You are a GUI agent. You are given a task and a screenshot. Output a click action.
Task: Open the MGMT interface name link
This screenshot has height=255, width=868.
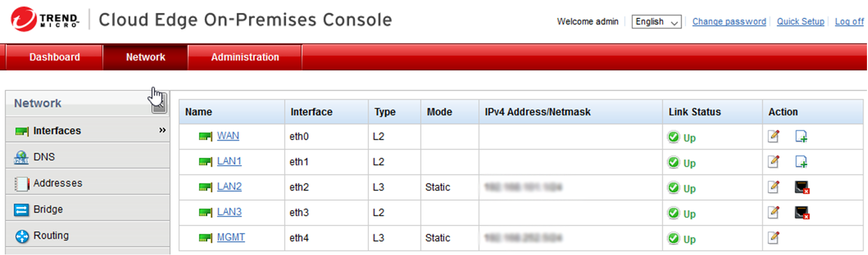231,237
